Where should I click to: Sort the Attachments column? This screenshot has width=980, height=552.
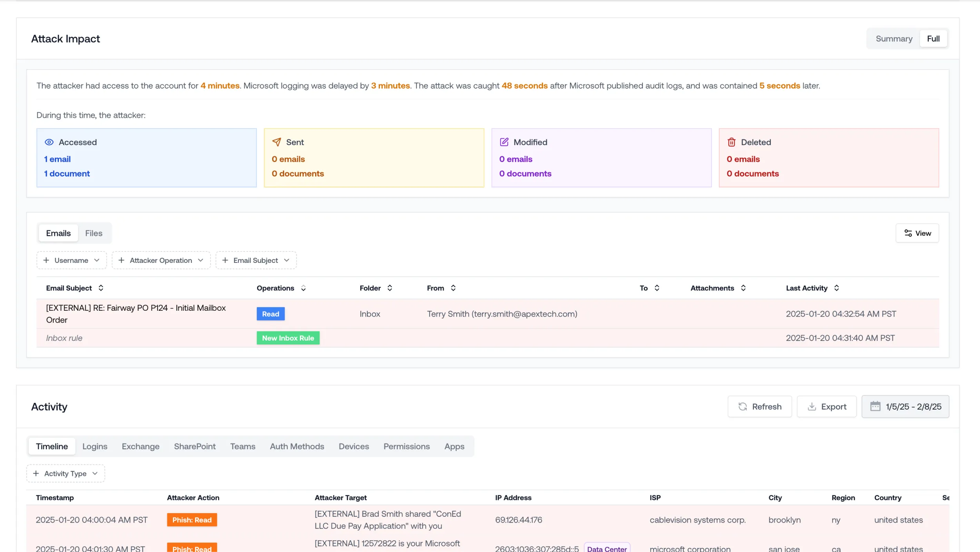743,288
